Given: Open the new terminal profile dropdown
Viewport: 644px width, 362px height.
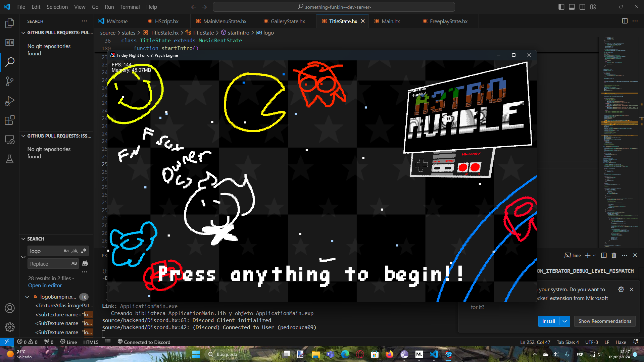Looking at the screenshot, I should pyautogui.click(x=594, y=255).
